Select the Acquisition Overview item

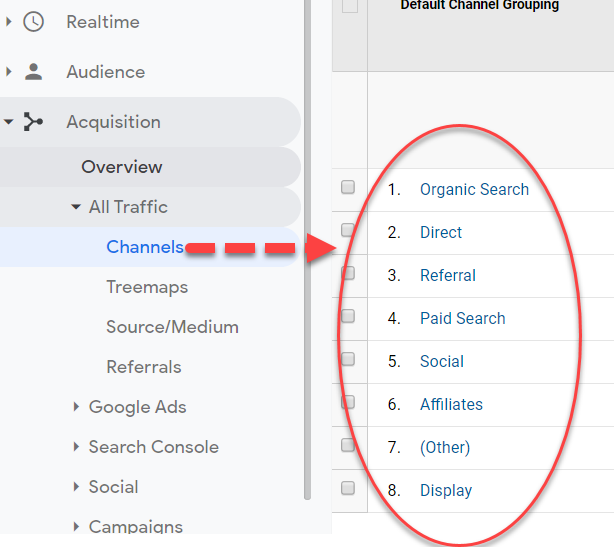[122, 167]
